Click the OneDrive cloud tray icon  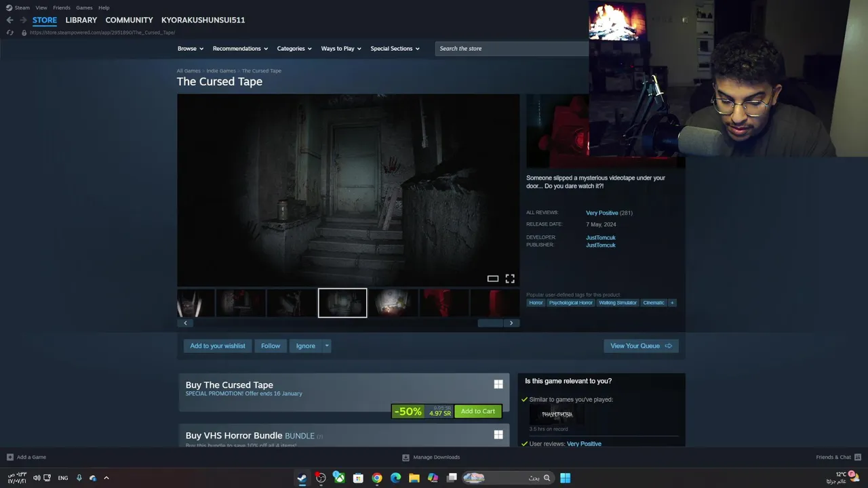point(93,478)
